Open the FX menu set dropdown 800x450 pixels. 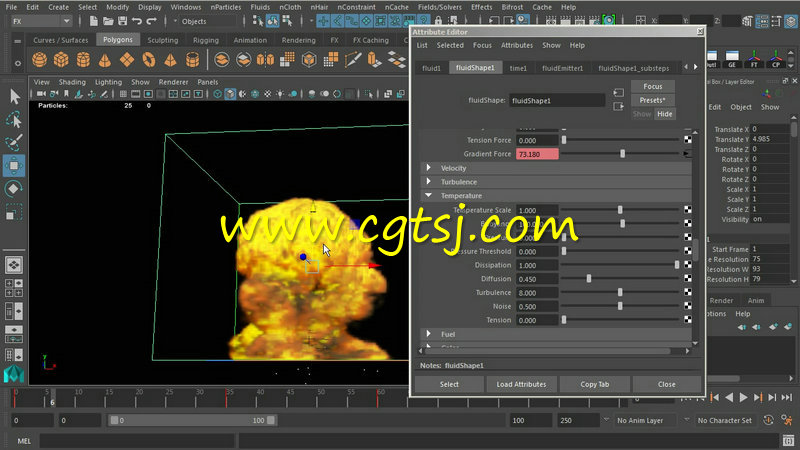(42, 21)
